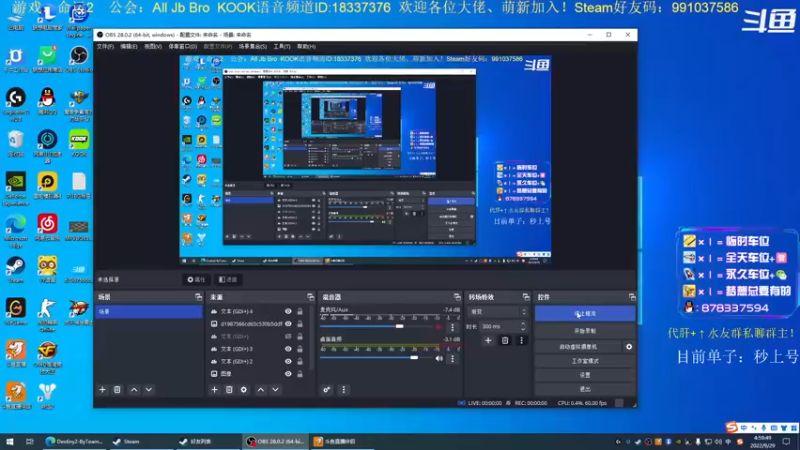This screenshot has height=450, width=800.
Task: Start the virtual camera
Action: pos(578,346)
